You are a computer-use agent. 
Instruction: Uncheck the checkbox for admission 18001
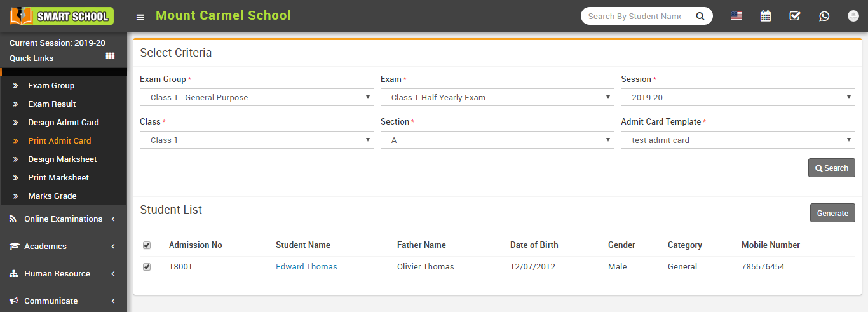pyautogui.click(x=147, y=267)
